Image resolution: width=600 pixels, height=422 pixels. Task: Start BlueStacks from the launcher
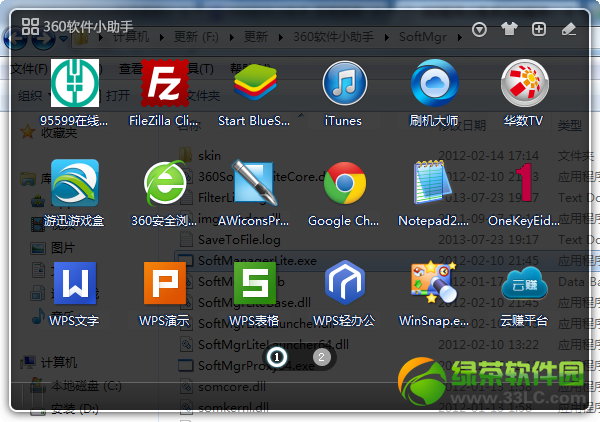click(x=255, y=82)
